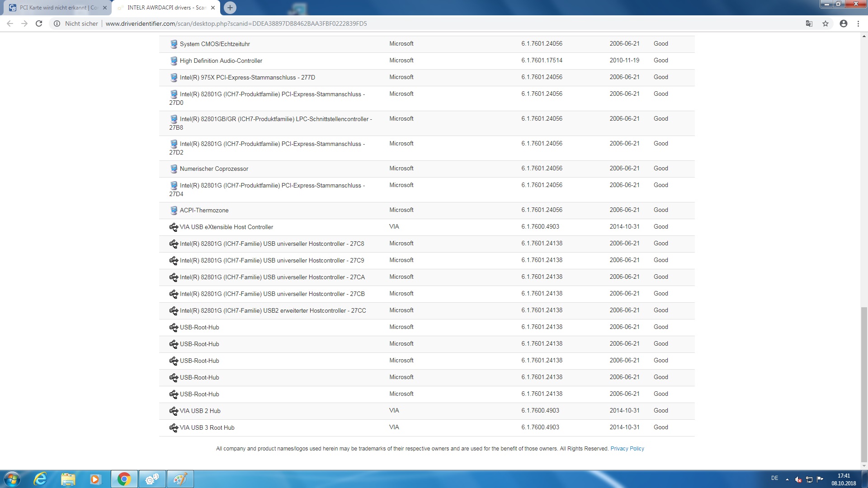Click the USB icon for Hostcontroller 27CB
The width and height of the screenshot is (868, 488).
coord(174,294)
